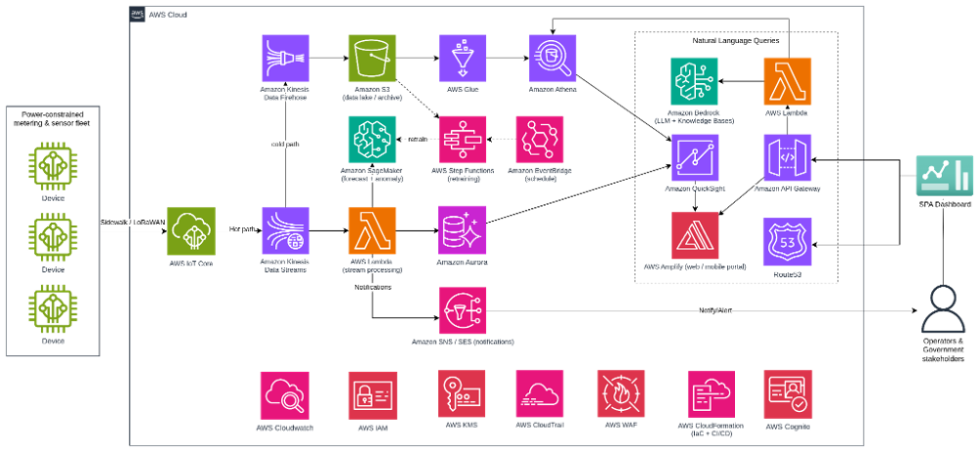Select the stream processing Lambda icon

372,231
